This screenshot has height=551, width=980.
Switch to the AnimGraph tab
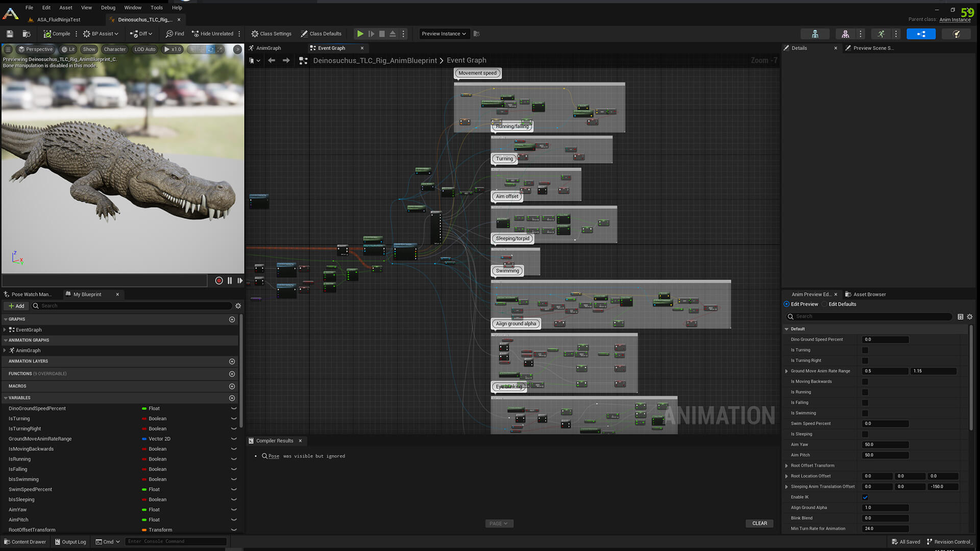[x=268, y=48]
